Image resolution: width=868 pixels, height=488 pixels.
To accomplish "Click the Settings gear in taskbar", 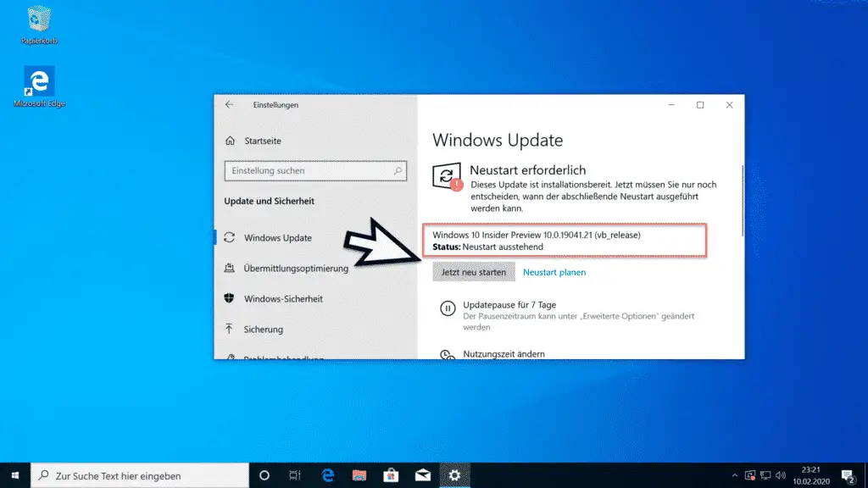I will [x=454, y=476].
